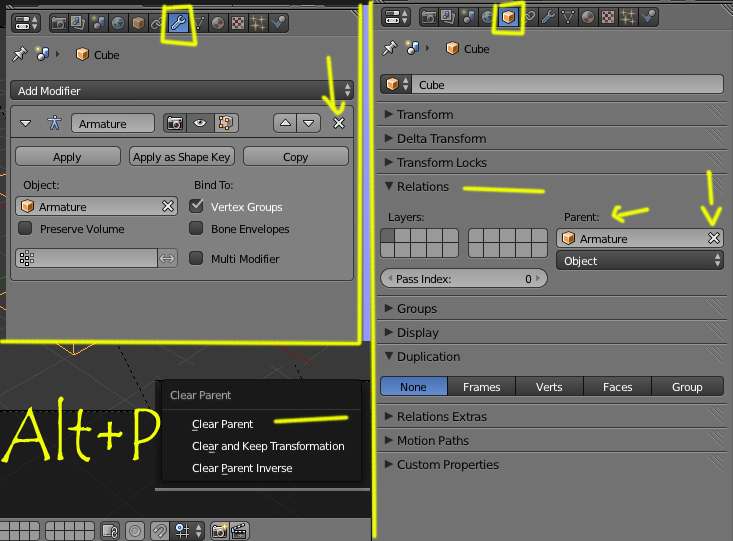The width and height of the screenshot is (733, 541).
Task: Move Armature modifier down in stack
Action: pyautogui.click(x=309, y=123)
